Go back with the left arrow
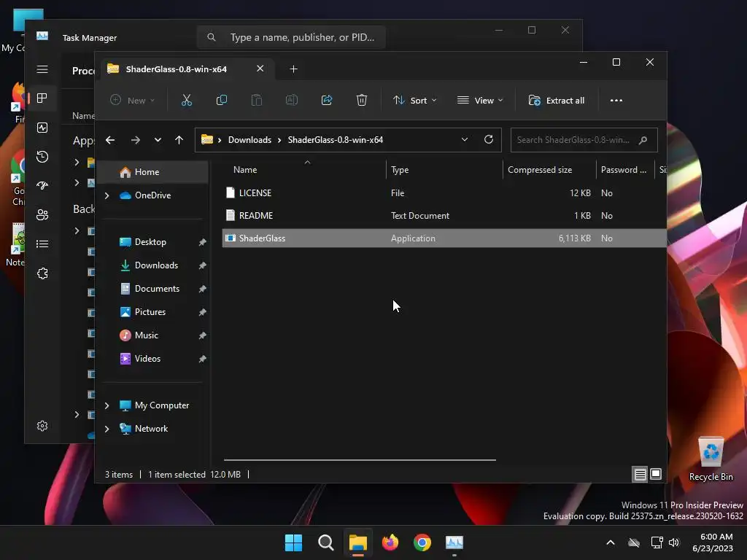The width and height of the screenshot is (747, 560). tap(110, 140)
